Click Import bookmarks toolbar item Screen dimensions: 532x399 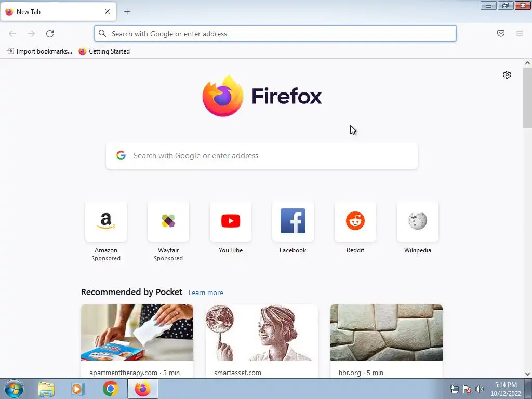pyautogui.click(x=39, y=51)
